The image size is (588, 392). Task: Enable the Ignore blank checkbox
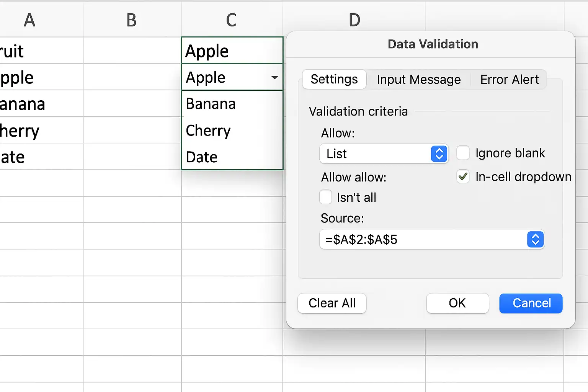463,153
